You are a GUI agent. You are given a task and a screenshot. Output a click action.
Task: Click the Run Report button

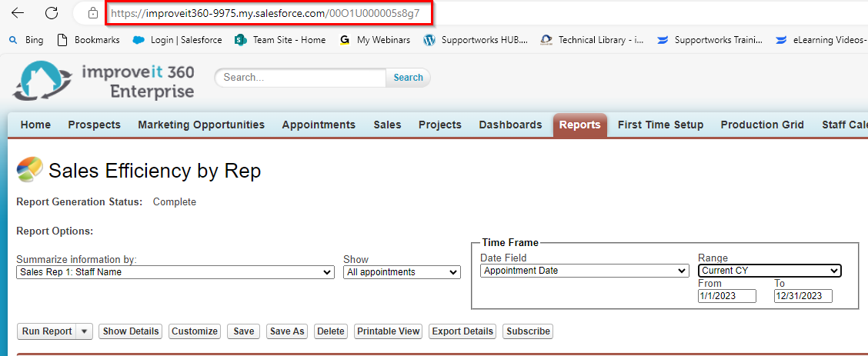47,331
